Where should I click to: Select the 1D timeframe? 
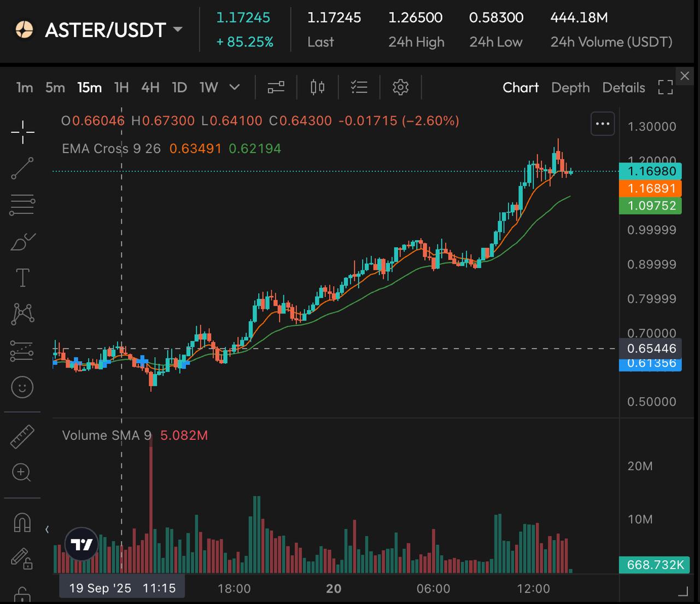[x=179, y=88]
